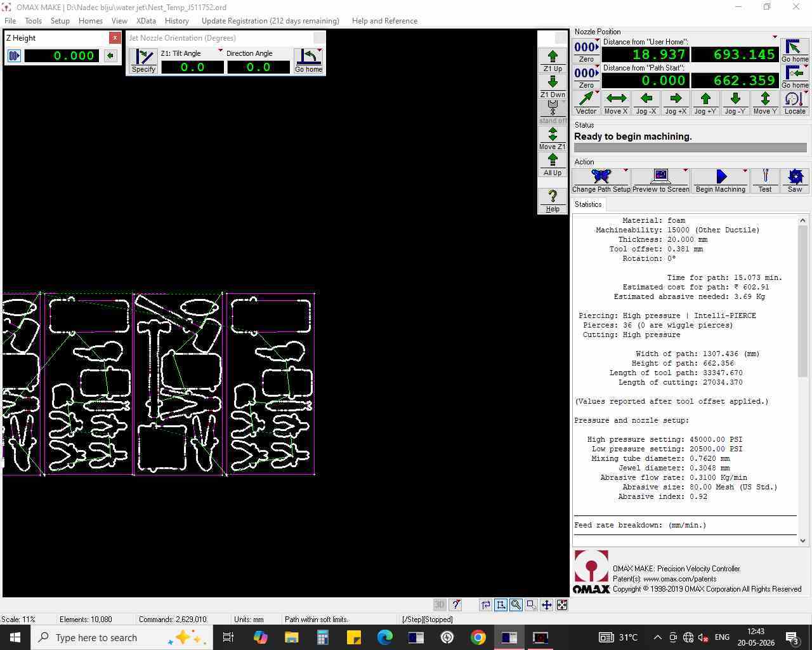The image size is (812, 650).
Task: Click the 18.937 User Home readout
Action: [645, 55]
